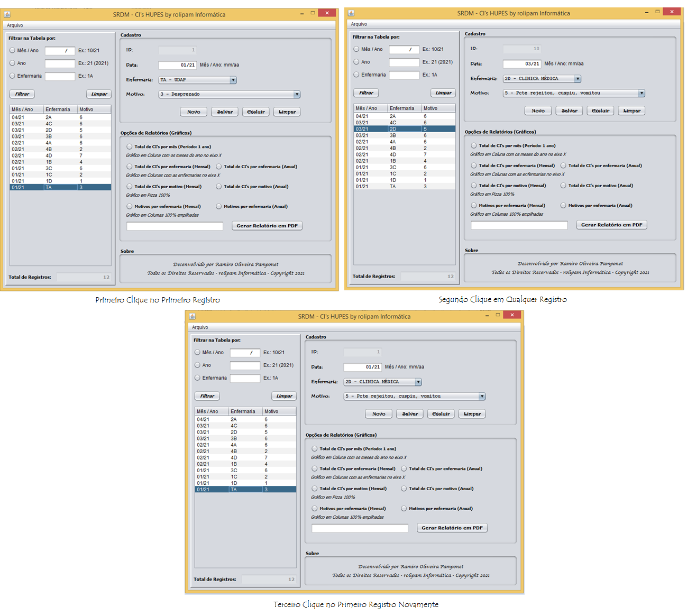Open Arquivo menu in top-left window

(15, 25)
